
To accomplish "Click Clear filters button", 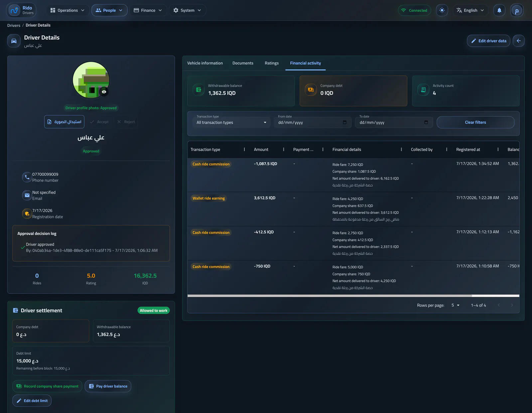I will point(475,122).
